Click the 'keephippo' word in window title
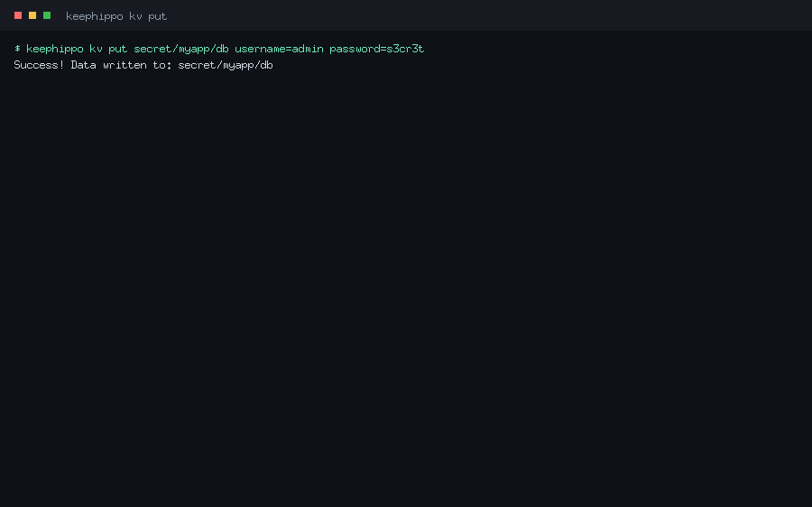This screenshot has width=812, height=507. pos(95,16)
